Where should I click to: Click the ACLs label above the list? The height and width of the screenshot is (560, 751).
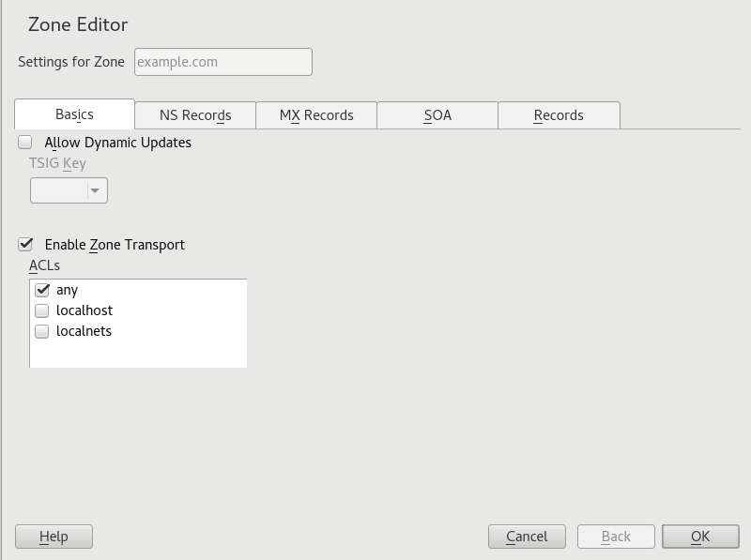44,265
